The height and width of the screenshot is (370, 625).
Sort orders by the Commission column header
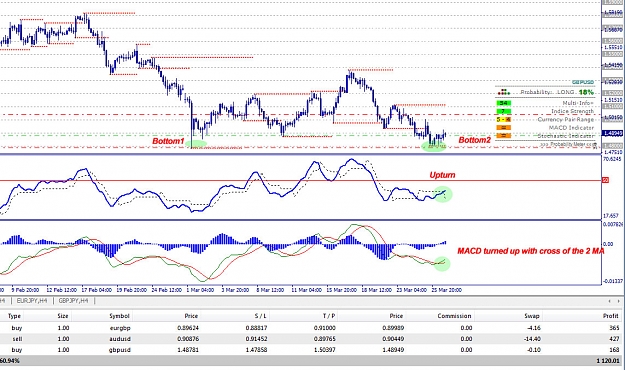454,316
